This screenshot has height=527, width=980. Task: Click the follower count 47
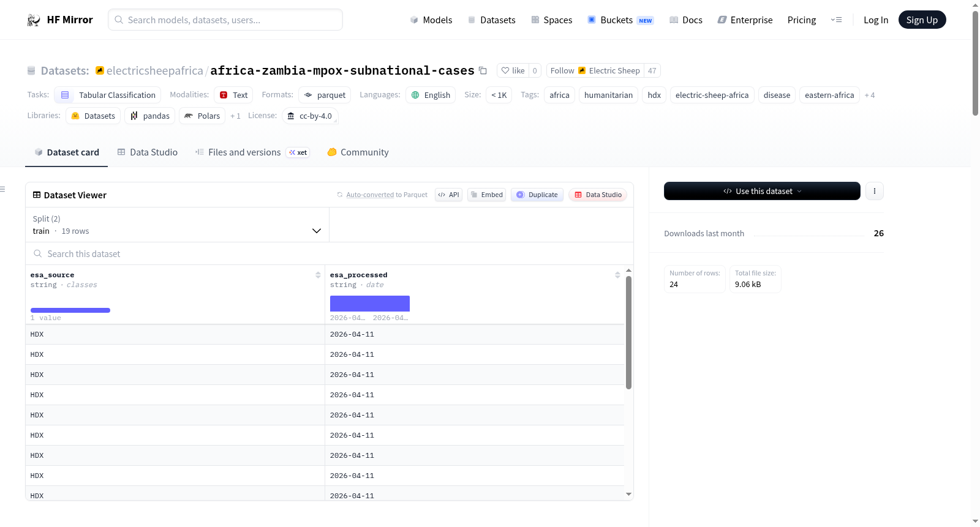(652, 70)
